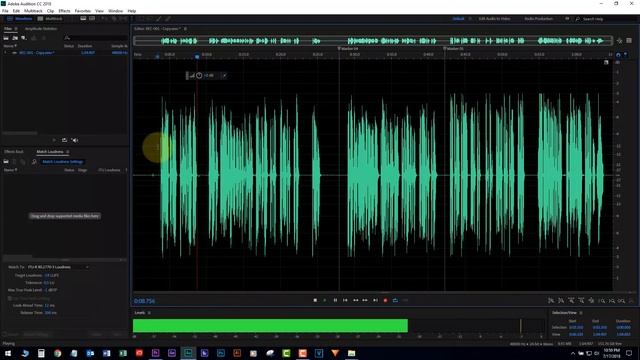This screenshot has width=640, height=360.
Task: Select the Amplitude Statistics tab
Action: [x=41, y=29]
